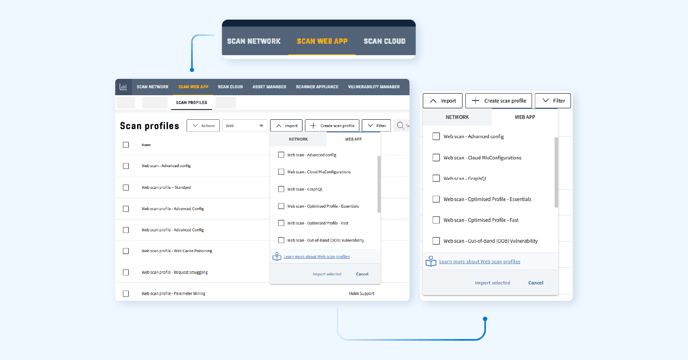Viewport: 688px width, 360px height.
Task: Select SCAN CLOUD in the enlarged top navigation
Action: 384,41
